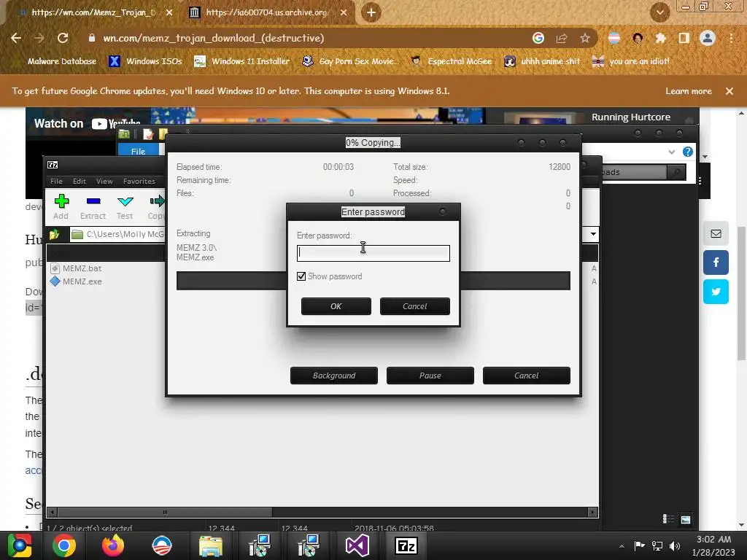The height and width of the screenshot is (560, 747).
Task: Show hidden system tray icons
Action: (622, 546)
